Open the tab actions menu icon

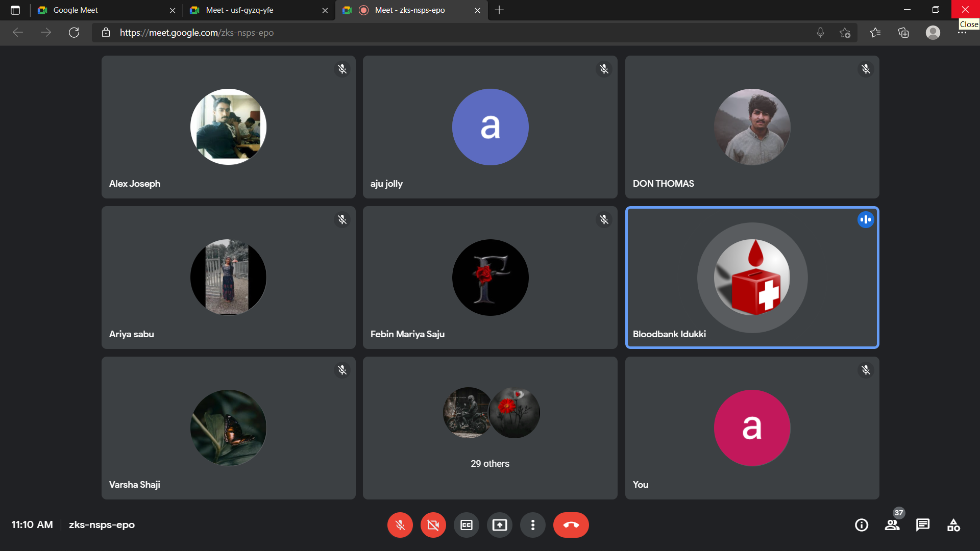tap(15, 10)
